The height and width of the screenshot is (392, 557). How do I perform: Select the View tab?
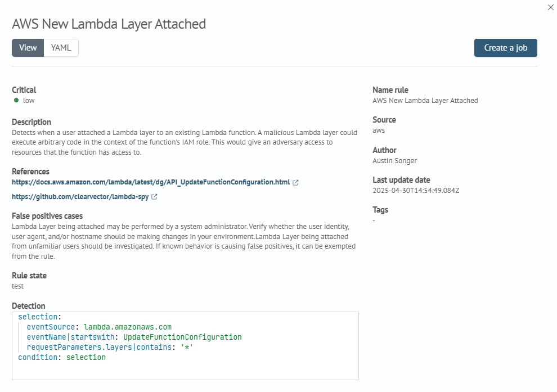tap(28, 48)
